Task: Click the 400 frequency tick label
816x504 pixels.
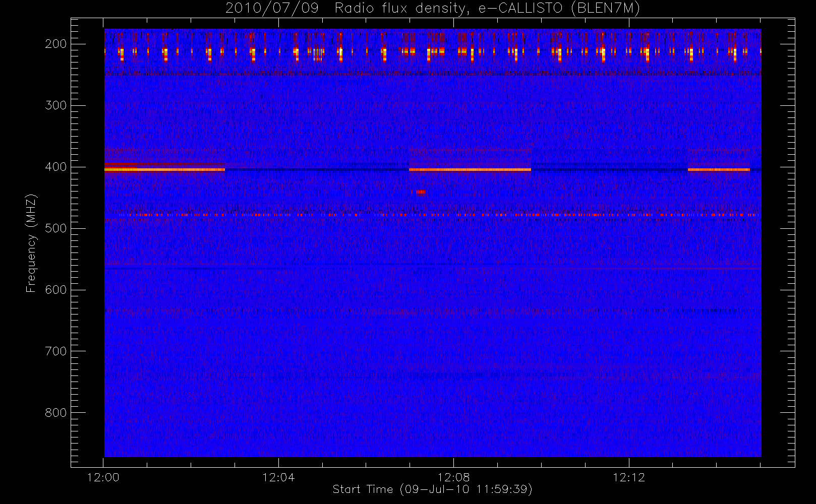Action: [x=56, y=167]
